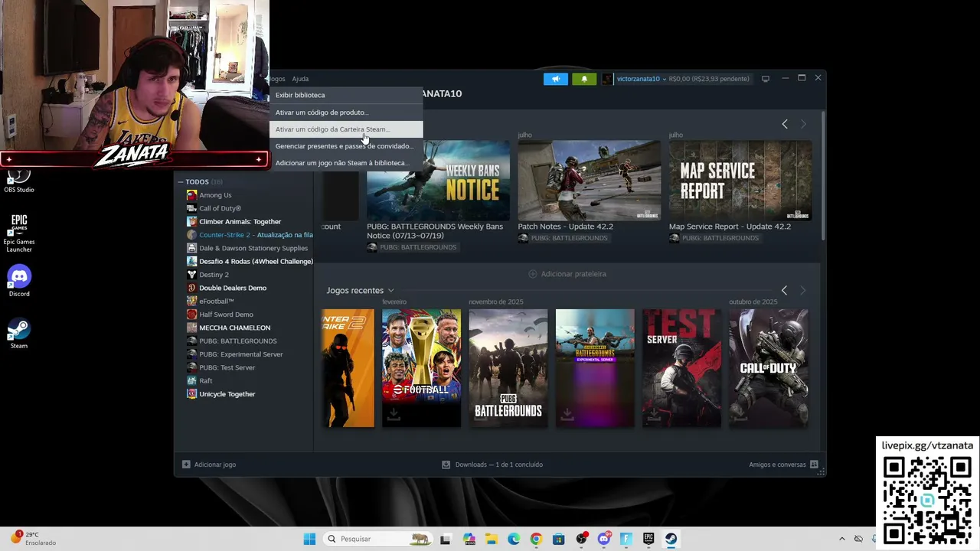Click the Windows taskbar Pesquisar search box
Image resolution: width=980 pixels, height=551 pixels.
(x=377, y=539)
